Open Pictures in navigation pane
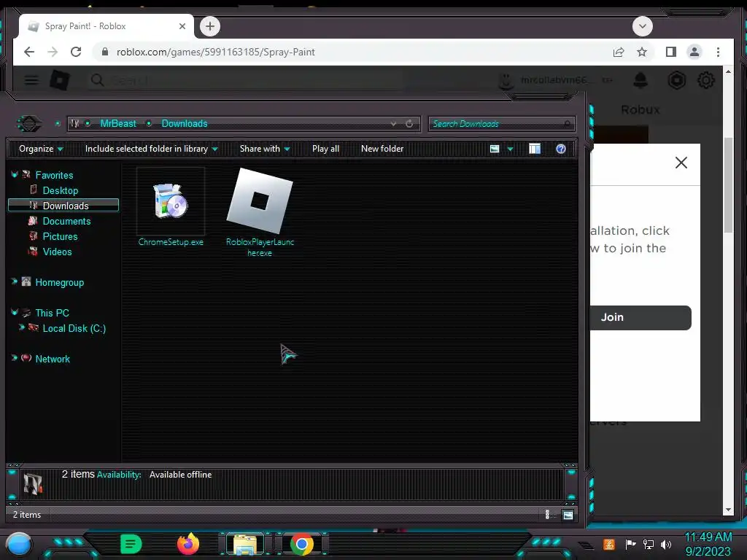747x560 pixels. [x=60, y=237]
